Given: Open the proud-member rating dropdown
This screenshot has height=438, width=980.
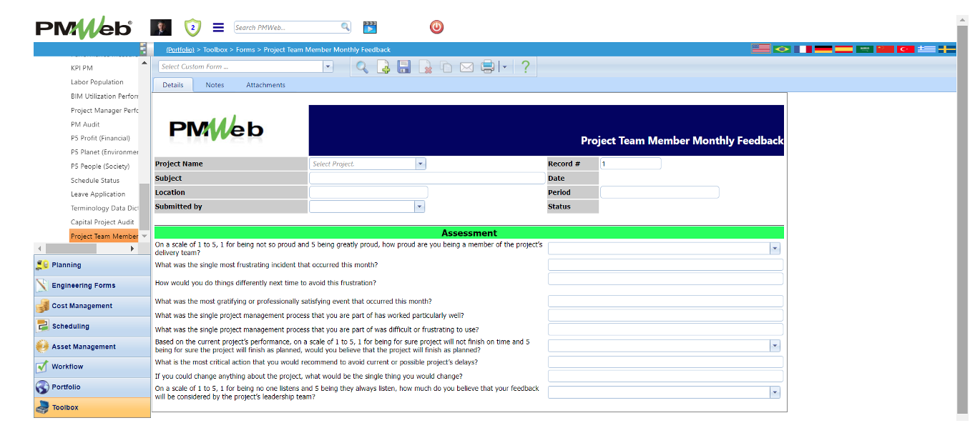Looking at the screenshot, I should pos(775,249).
